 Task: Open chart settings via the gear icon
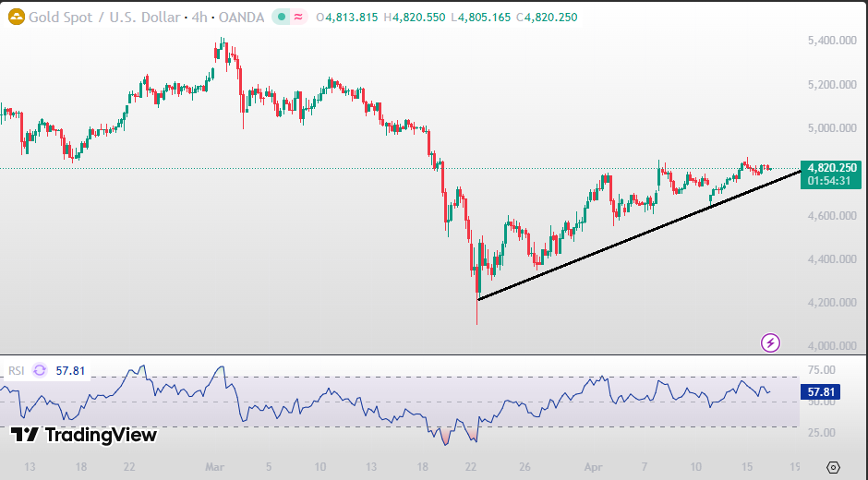(x=834, y=468)
